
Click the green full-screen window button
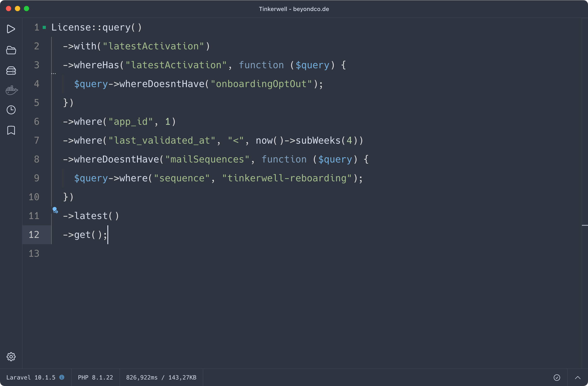pyautogui.click(x=27, y=9)
